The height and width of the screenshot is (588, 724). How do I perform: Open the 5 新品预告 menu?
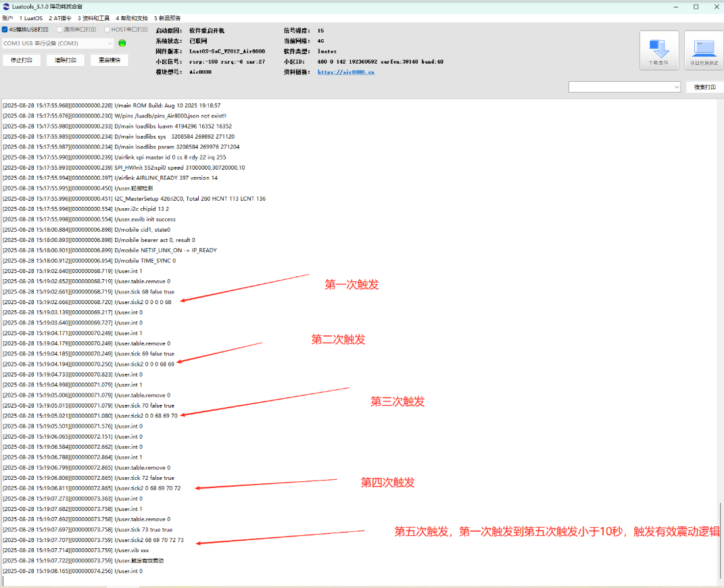point(168,18)
